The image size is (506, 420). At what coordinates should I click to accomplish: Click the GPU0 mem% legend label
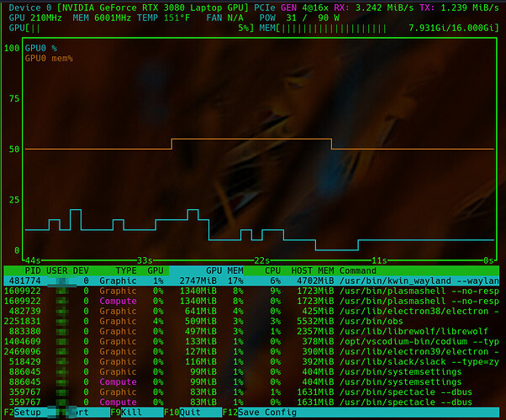(49, 59)
